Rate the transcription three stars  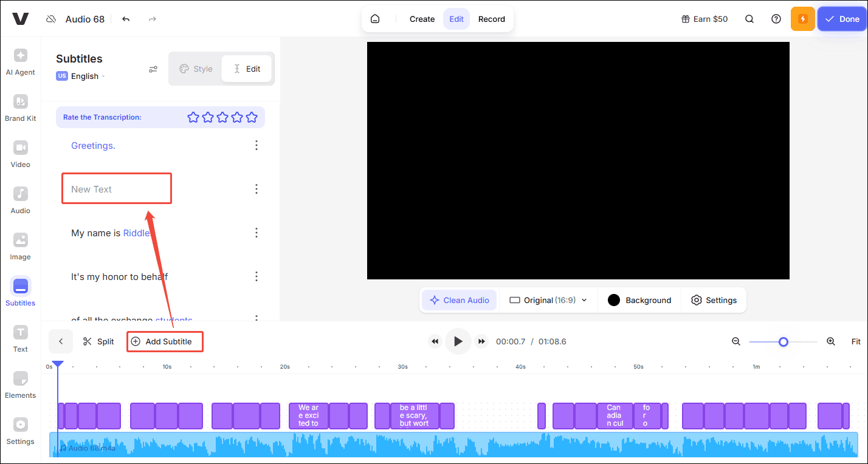(222, 117)
